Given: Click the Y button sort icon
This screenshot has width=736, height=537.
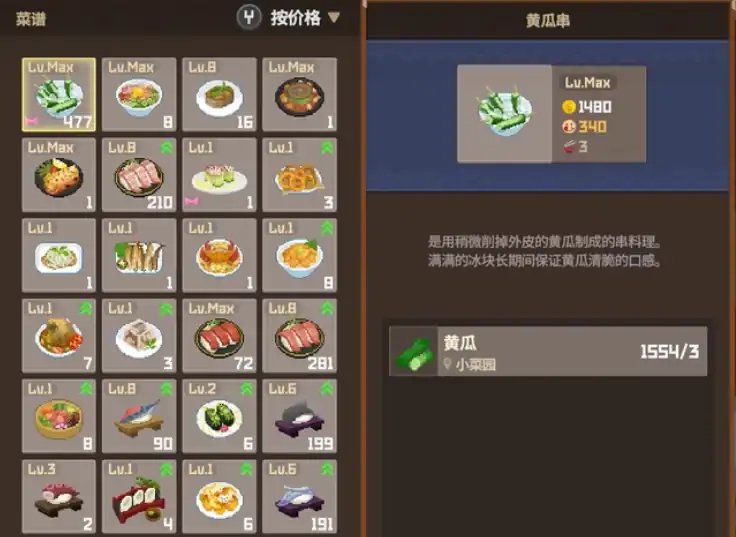Looking at the screenshot, I should (x=249, y=18).
